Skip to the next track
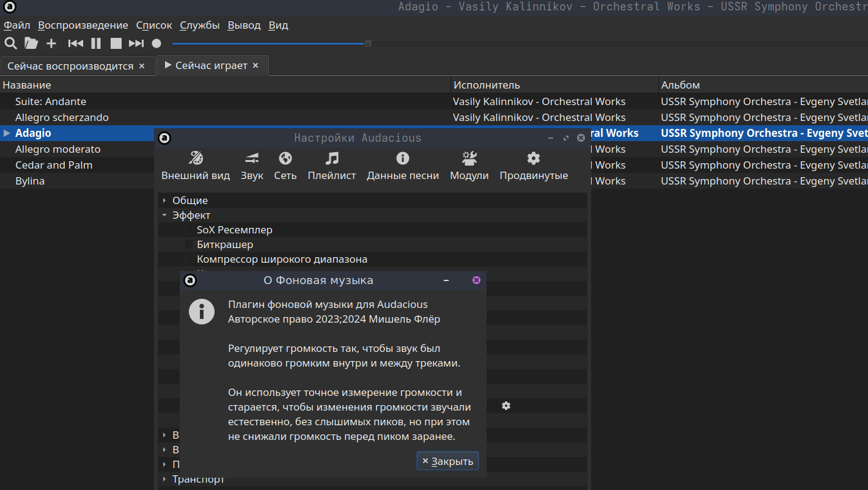The height and width of the screenshot is (490, 868). (136, 43)
